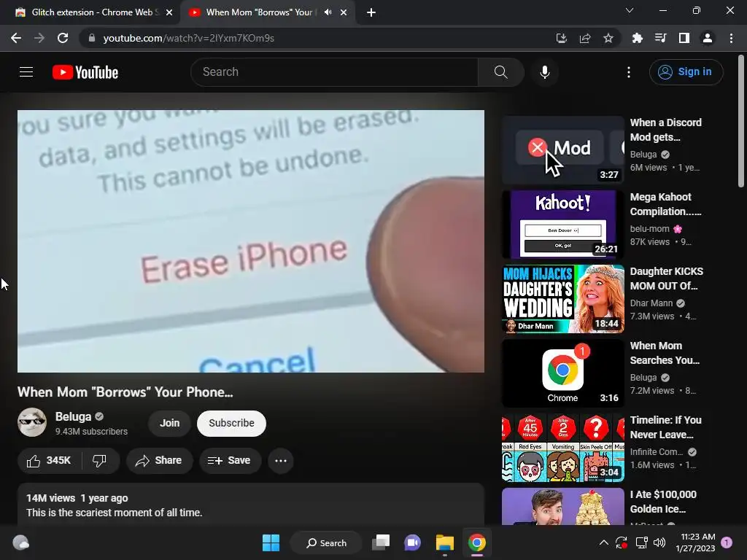Open Dhar Mann channel name
This screenshot has width=747, height=560.
(x=651, y=303)
